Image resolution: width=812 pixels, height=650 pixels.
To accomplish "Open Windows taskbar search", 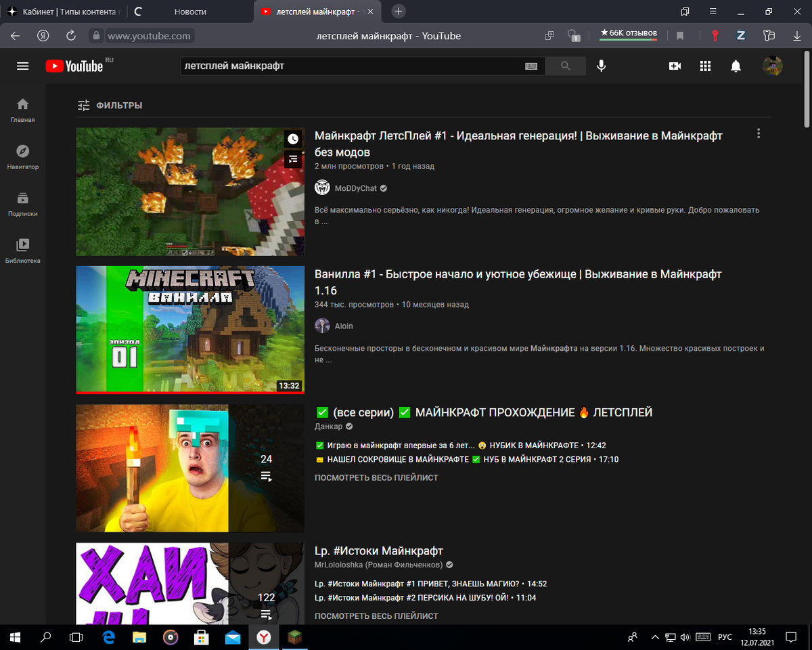I will pyautogui.click(x=46, y=637).
